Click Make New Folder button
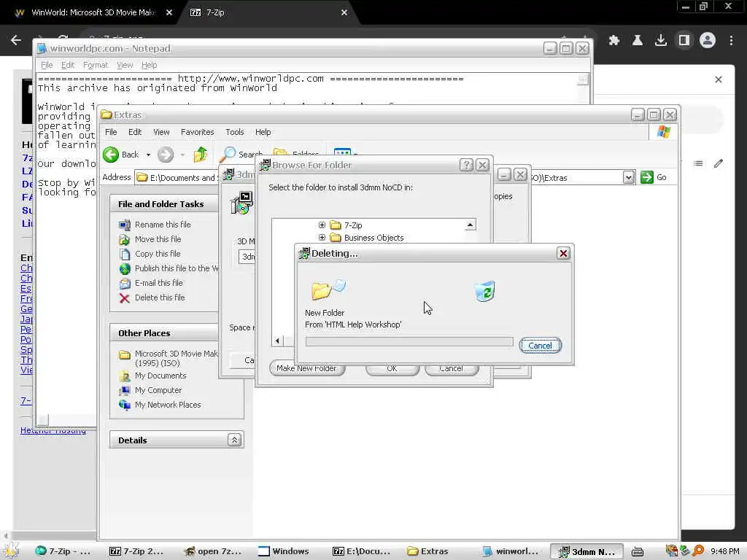747x560 pixels. 307,368
